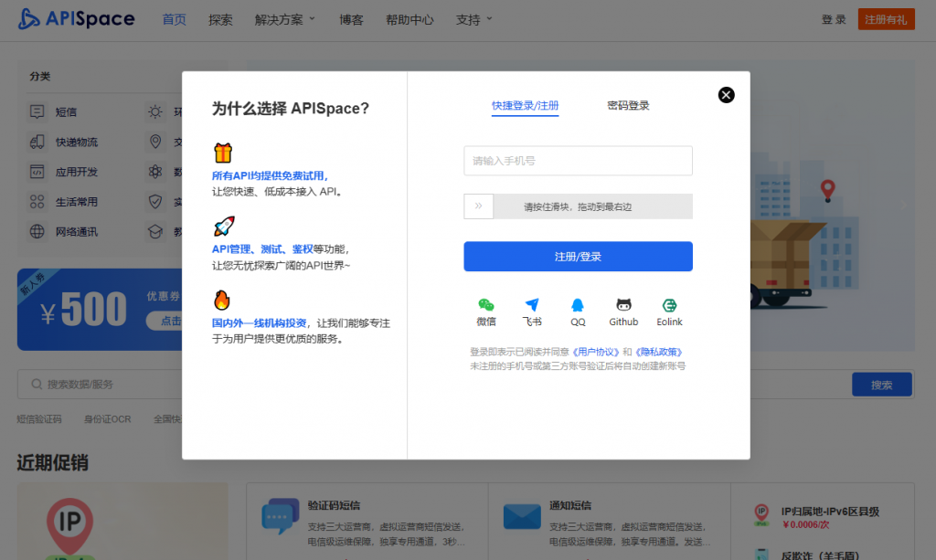Click the 网络通讯 globe icon

[x=37, y=231]
